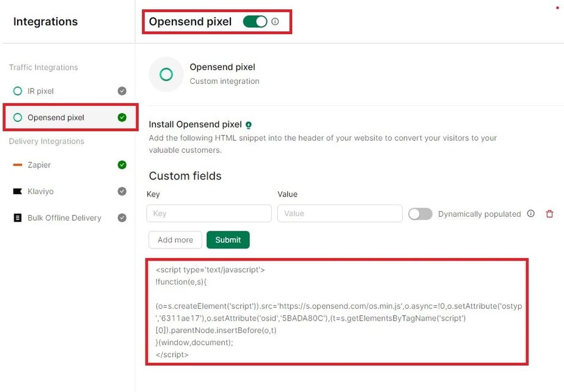Screen dimensions: 564x392
Task: Select the IR pixel integration icon
Action: click(18, 90)
